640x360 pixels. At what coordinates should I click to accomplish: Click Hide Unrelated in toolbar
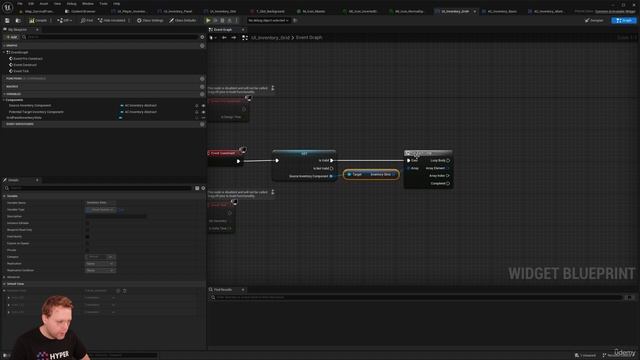click(111, 20)
